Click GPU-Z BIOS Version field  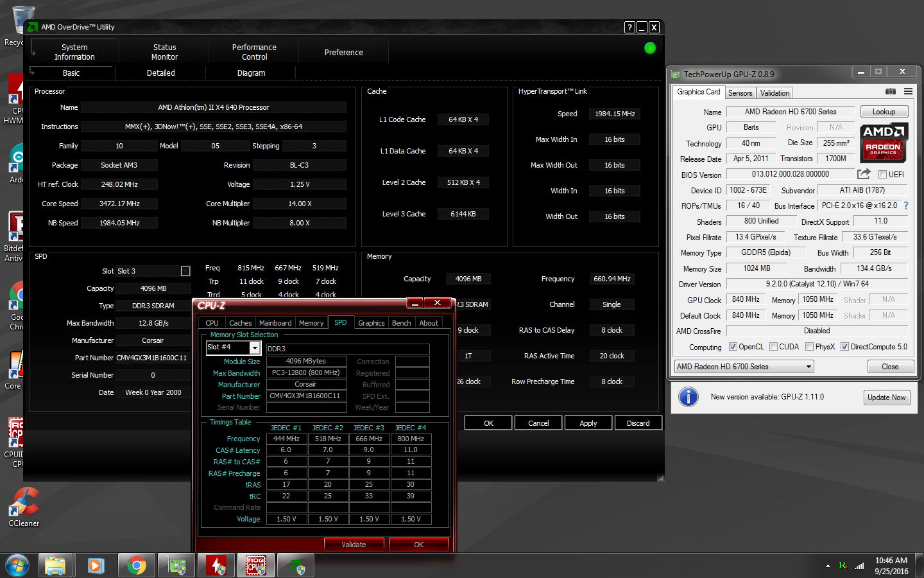(791, 174)
